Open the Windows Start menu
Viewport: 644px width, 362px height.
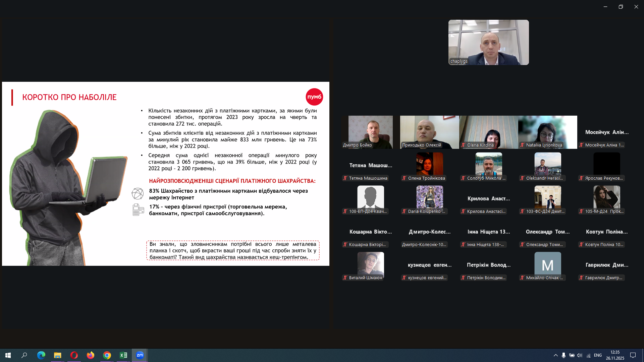(8, 355)
